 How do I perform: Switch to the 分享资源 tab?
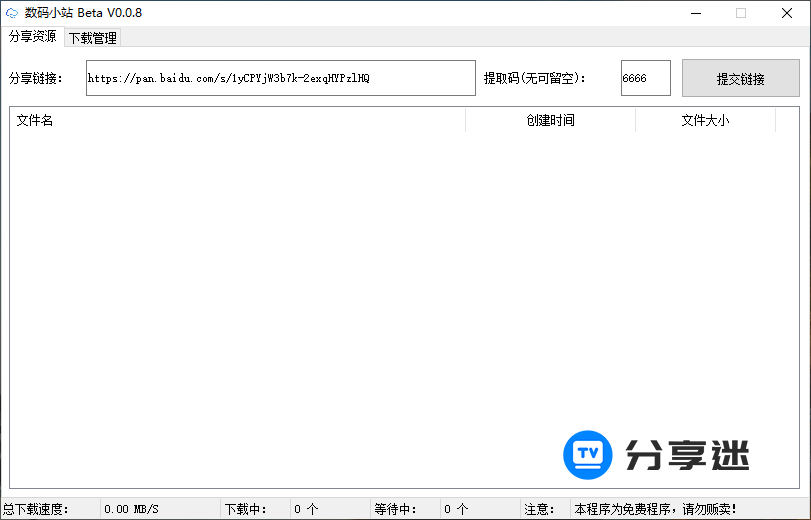point(32,37)
